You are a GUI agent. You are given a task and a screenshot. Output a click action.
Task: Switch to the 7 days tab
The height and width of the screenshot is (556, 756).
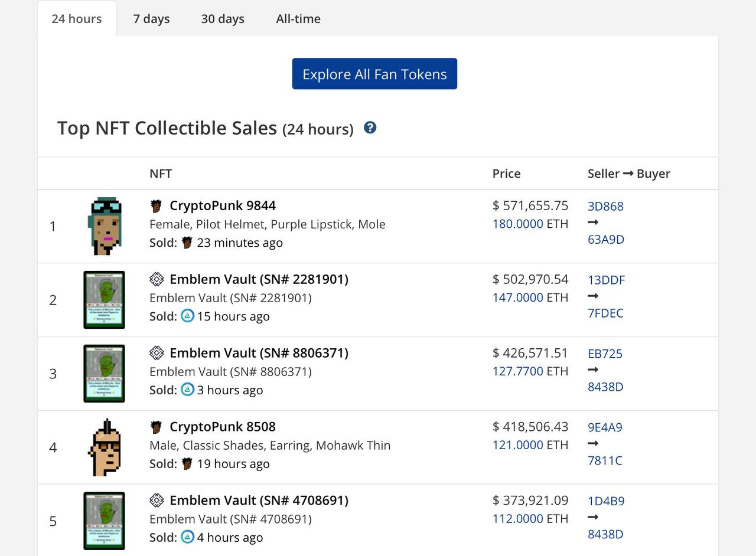coord(151,18)
